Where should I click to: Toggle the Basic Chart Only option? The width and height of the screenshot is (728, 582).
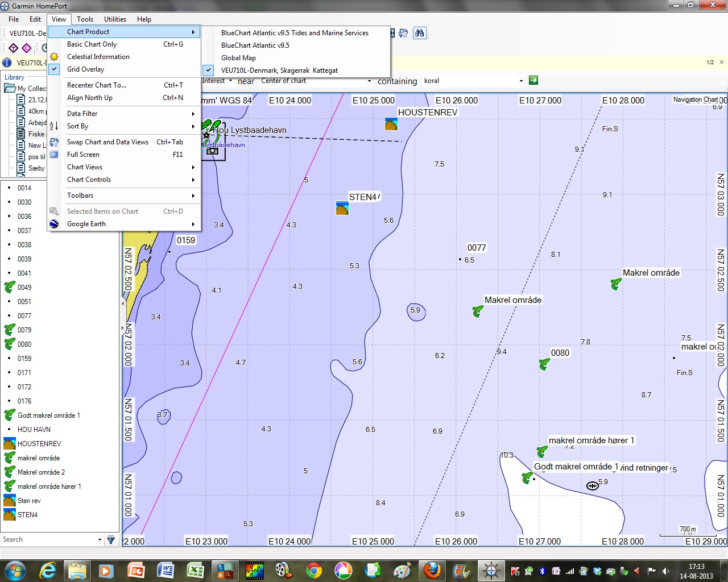(x=124, y=44)
